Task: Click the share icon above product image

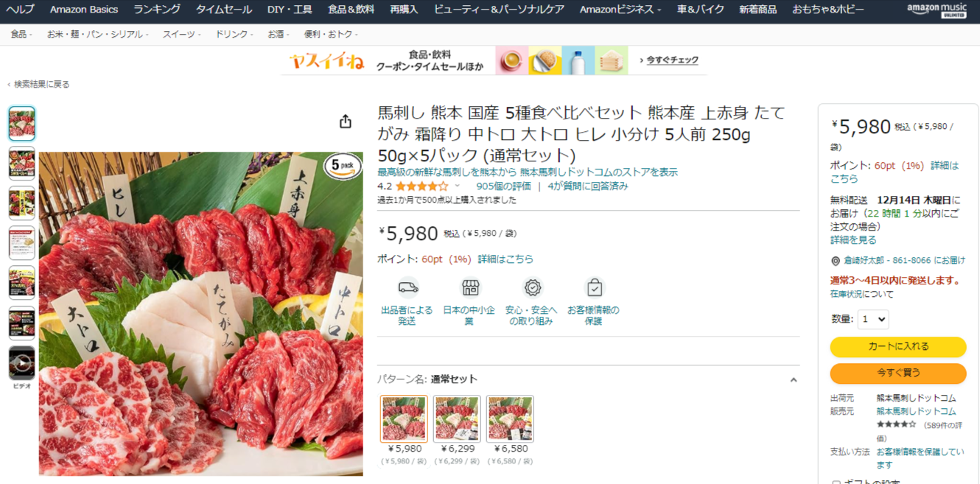Action: 345,122
